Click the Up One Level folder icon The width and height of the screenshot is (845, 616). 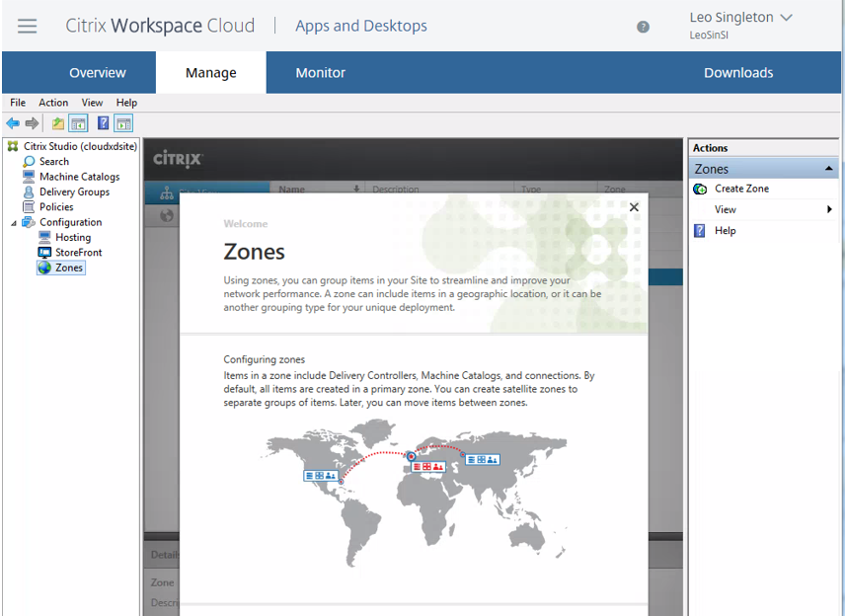[58, 123]
